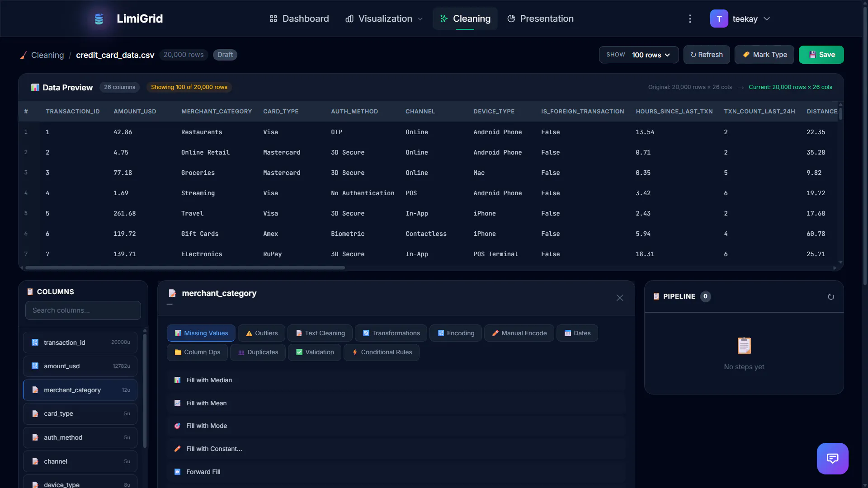Go to the Dashboard page

click(x=299, y=19)
